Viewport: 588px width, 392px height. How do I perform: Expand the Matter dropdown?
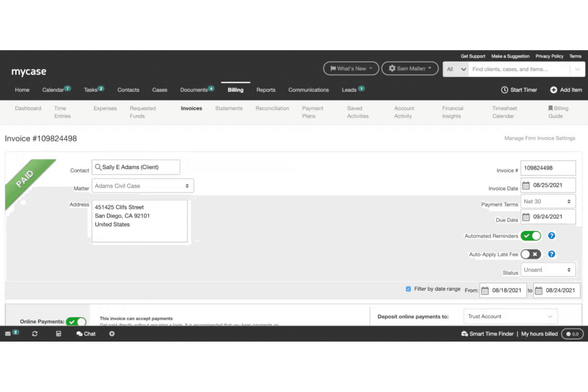[143, 186]
